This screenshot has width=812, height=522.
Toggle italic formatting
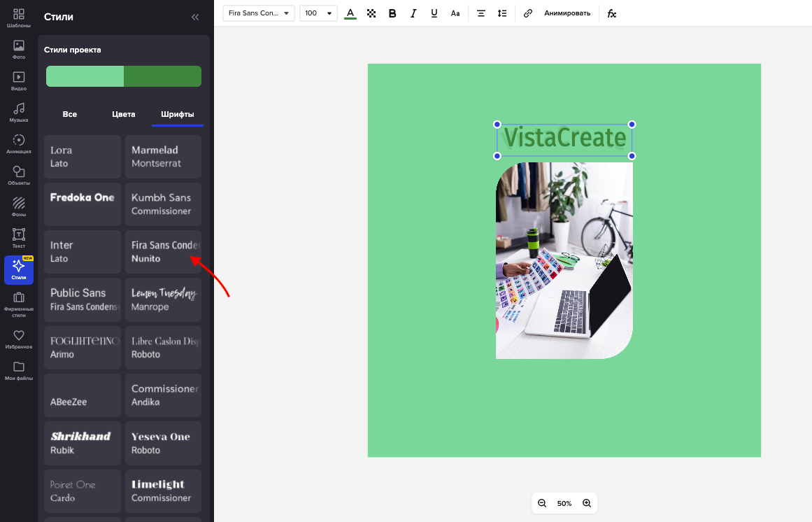click(413, 13)
